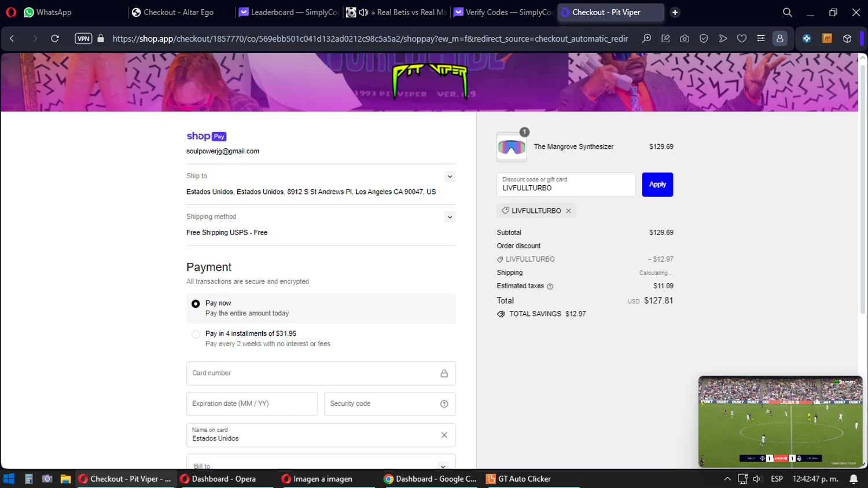The image size is (868, 488).
Task: Show security code help icon
Action: pos(444,404)
